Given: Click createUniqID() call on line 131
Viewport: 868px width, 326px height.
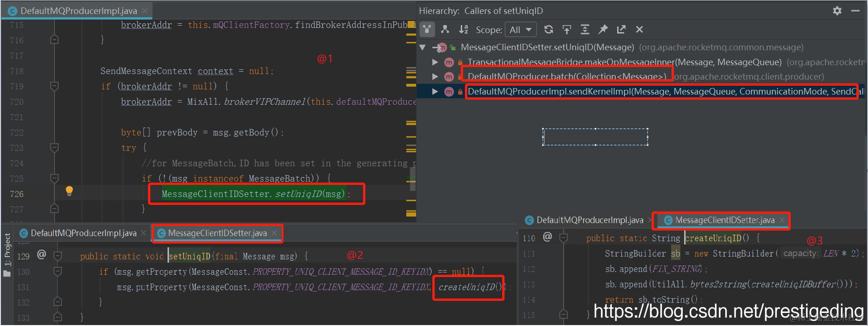Looking at the screenshot, I should click(471, 287).
